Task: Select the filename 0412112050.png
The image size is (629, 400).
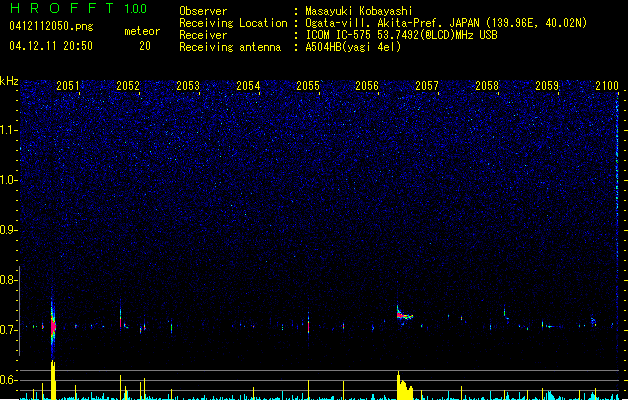Action: pyautogui.click(x=51, y=26)
